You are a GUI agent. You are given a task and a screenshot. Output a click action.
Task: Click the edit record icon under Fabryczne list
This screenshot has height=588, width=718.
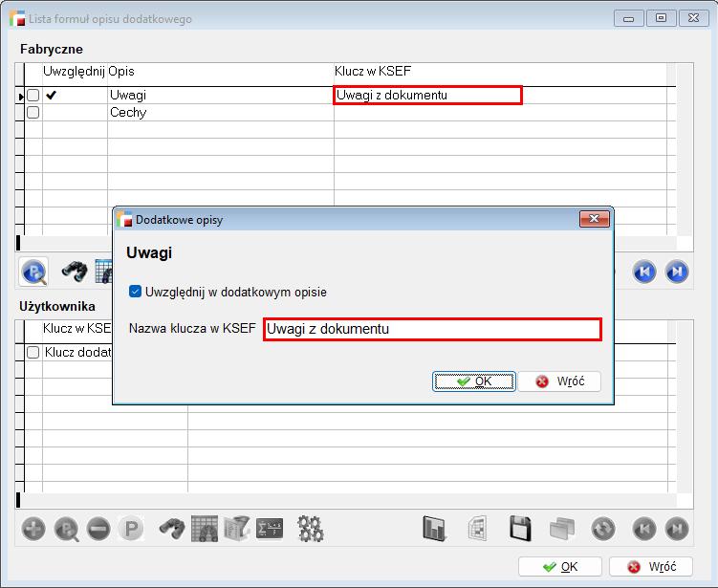pyautogui.click(x=34, y=272)
